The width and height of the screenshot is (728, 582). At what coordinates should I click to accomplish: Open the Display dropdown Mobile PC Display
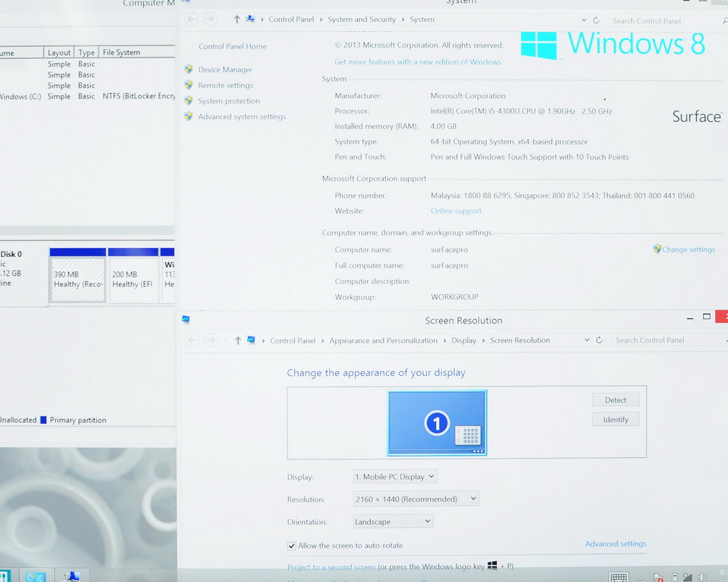click(x=395, y=477)
